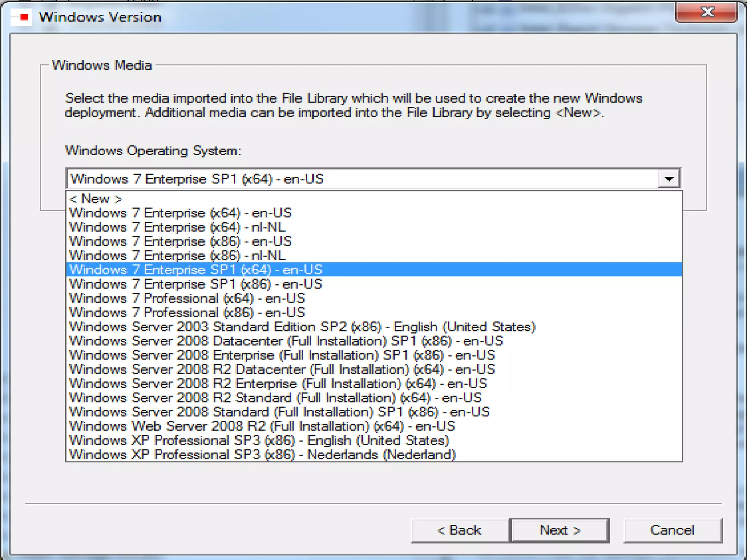Pick Windows 7 Professional (x86) - en-US
747x560 pixels.
[374, 312]
